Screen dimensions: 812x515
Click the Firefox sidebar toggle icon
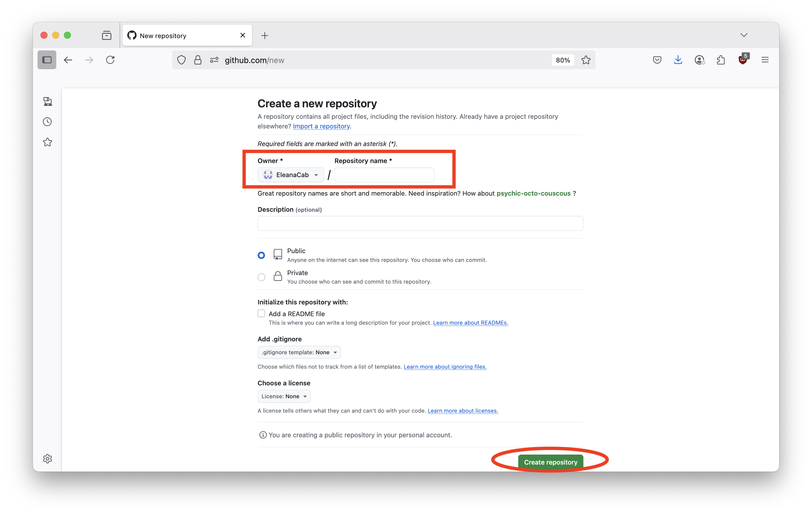tap(47, 60)
